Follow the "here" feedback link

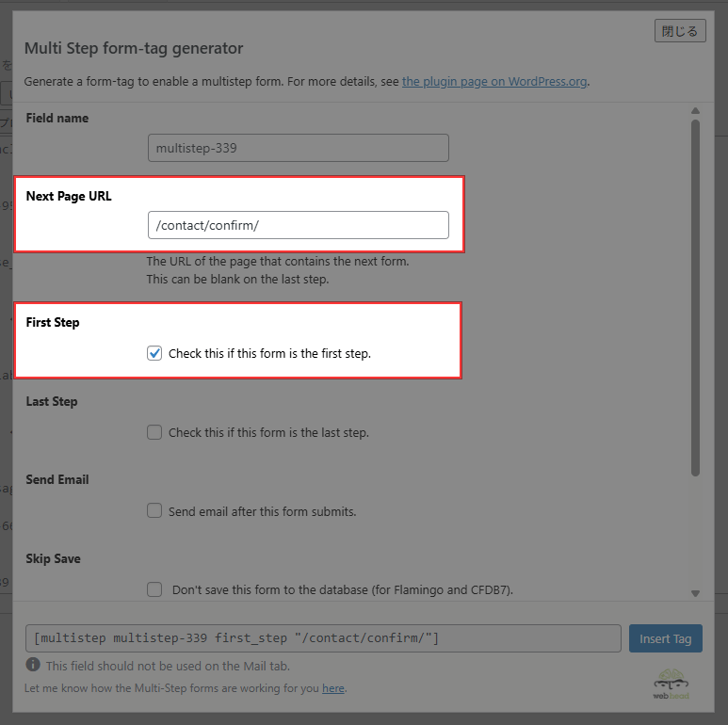tap(332, 688)
